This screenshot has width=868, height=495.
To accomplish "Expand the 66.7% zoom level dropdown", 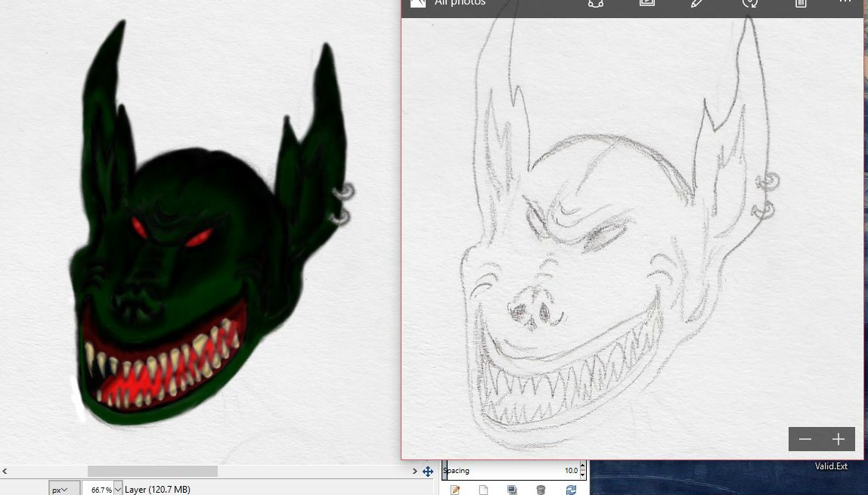I will [118, 490].
